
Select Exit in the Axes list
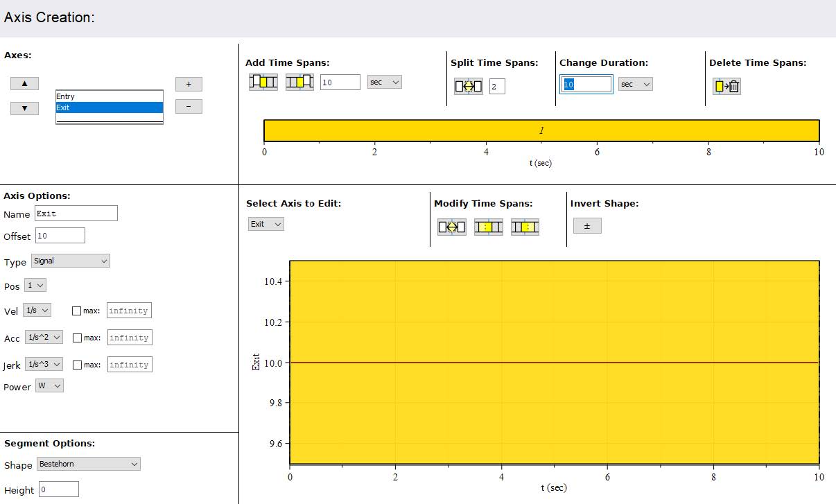(x=109, y=107)
